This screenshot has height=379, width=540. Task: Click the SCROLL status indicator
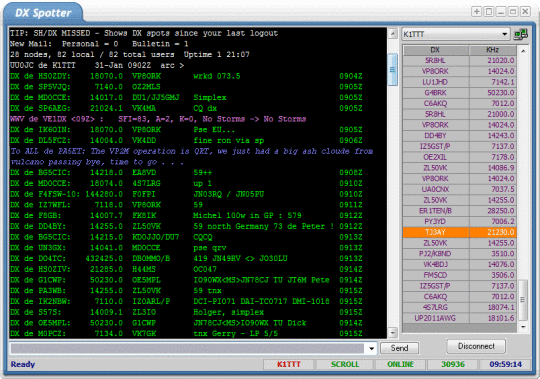(345, 364)
